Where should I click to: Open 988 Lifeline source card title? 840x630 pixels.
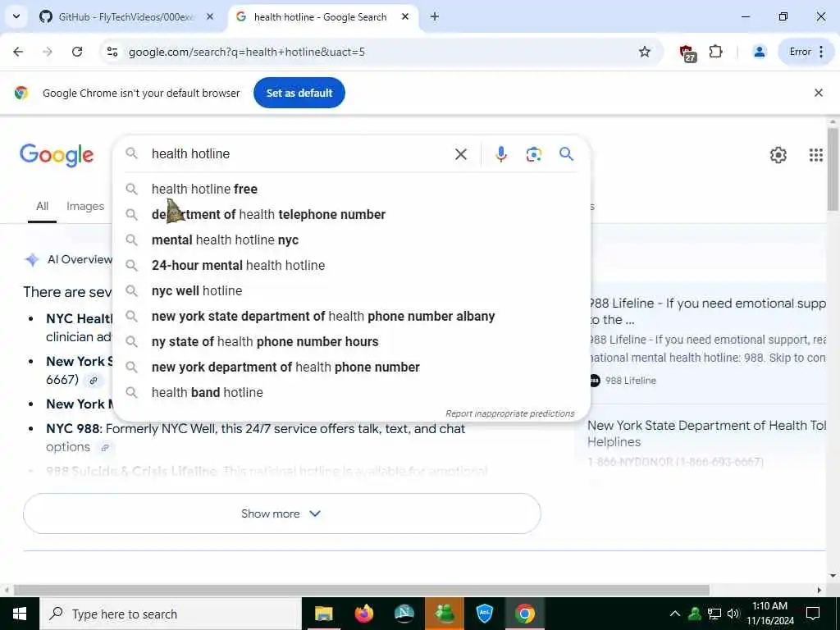coord(707,311)
